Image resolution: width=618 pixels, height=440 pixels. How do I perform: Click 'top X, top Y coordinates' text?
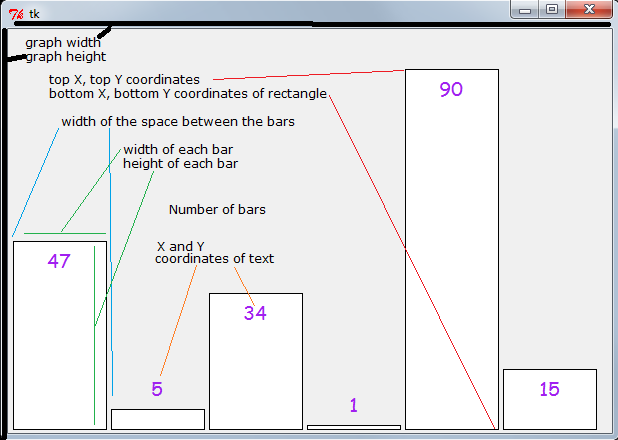click(124, 79)
